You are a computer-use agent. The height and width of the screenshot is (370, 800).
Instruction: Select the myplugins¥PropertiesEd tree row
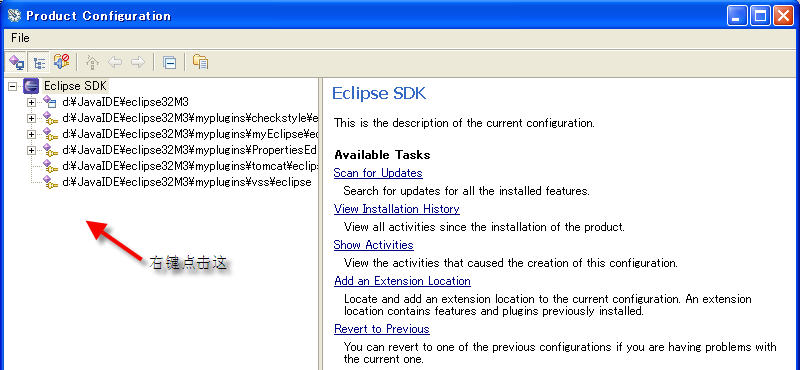(x=190, y=150)
